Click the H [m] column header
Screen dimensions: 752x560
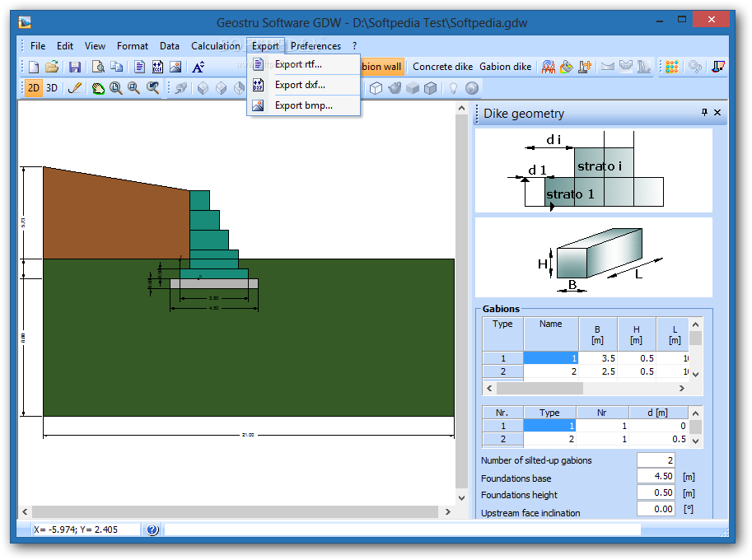637,334
